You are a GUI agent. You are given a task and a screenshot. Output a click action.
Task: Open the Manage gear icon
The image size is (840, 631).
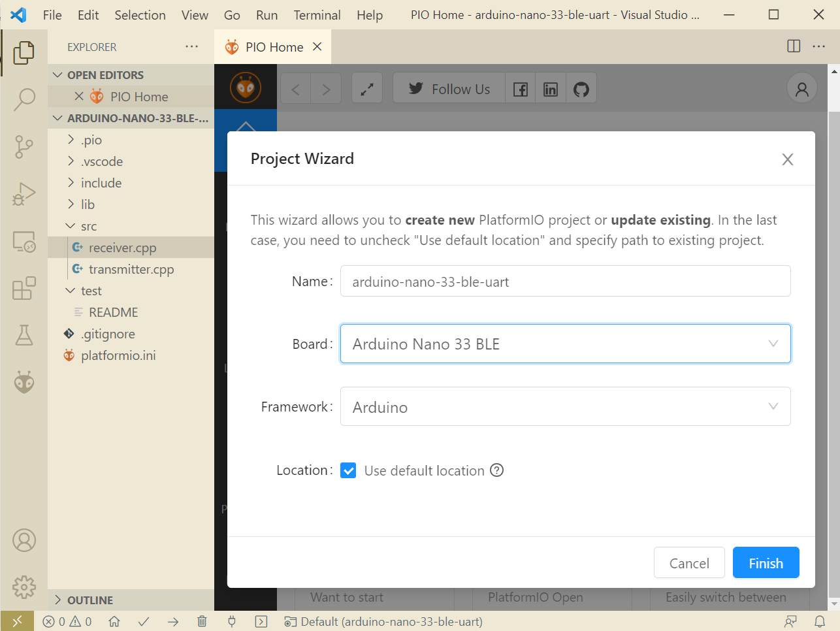click(x=24, y=587)
